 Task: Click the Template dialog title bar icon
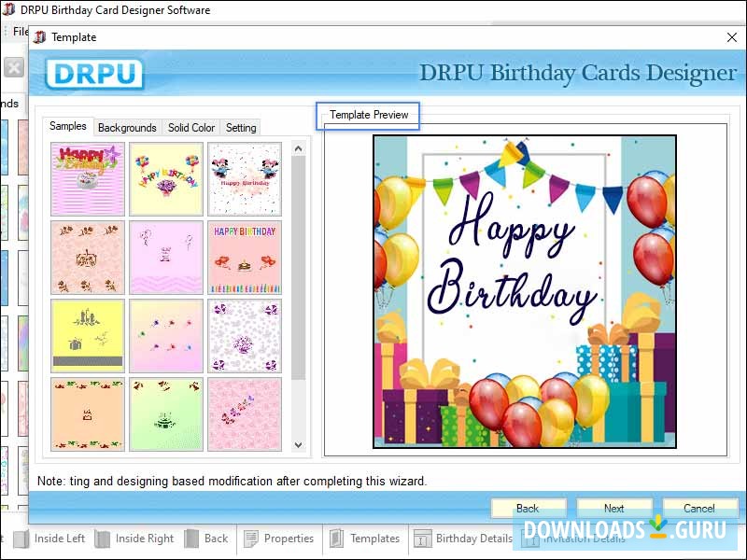click(x=38, y=37)
